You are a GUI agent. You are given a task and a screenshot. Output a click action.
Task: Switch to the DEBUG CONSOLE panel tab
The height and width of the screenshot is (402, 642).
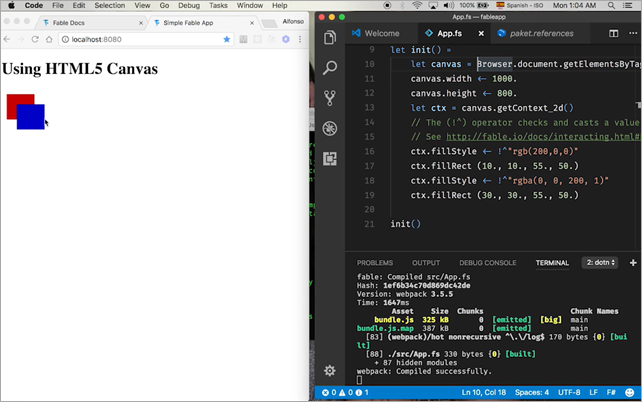coord(488,263)
